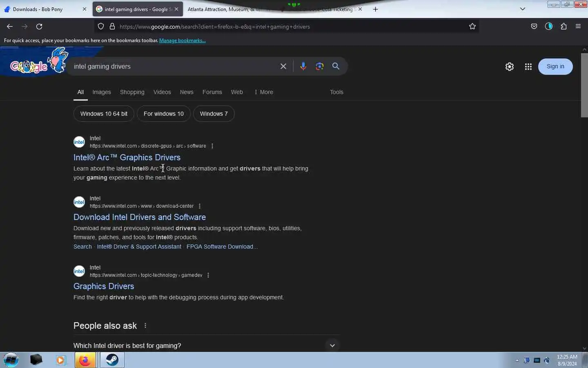Click Manage bookmarks link
The height and width of the screenshot is (368, 588).
[x=183, y=40]
